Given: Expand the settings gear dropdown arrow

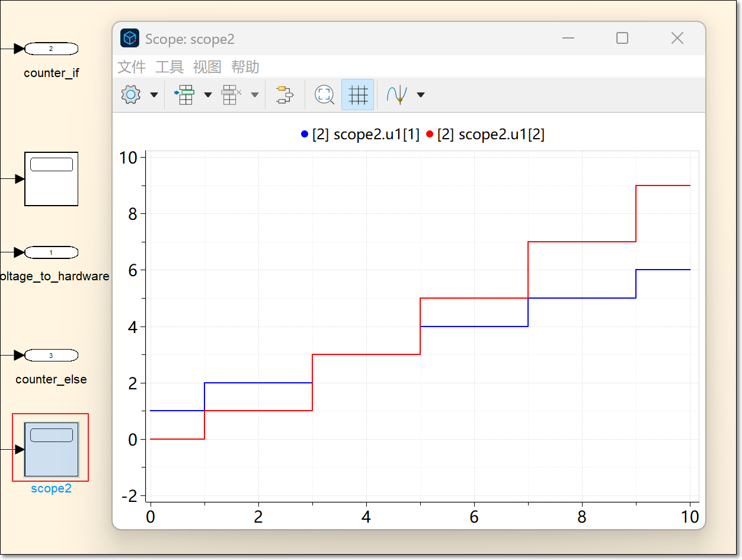Looking at the screenshot, I should pos(154,95).
